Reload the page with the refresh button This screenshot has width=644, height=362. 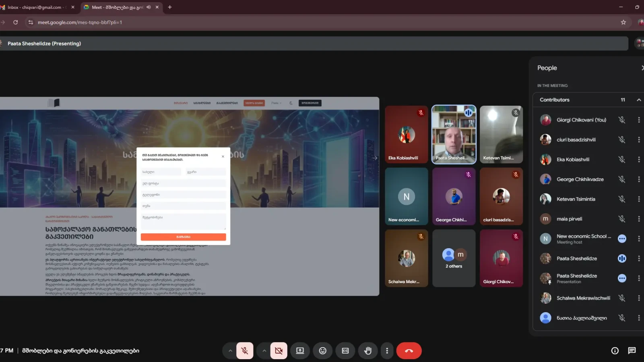click(x=15, y=23)
